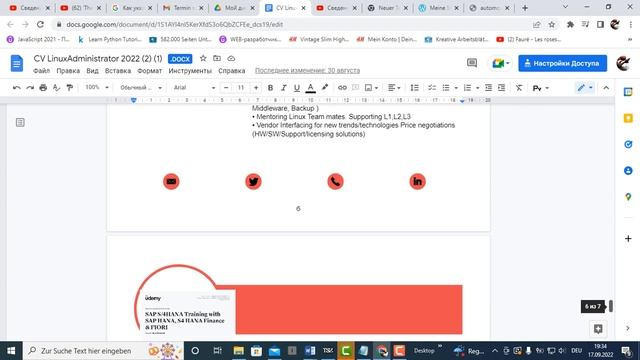Insert a numbered list

[468, 88]
